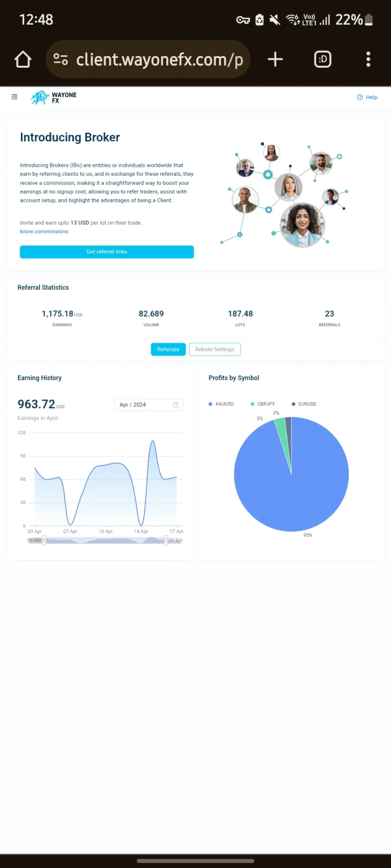391x868 pixels.
Task: Tap the muted sound status icon
Action: point(274,20)
